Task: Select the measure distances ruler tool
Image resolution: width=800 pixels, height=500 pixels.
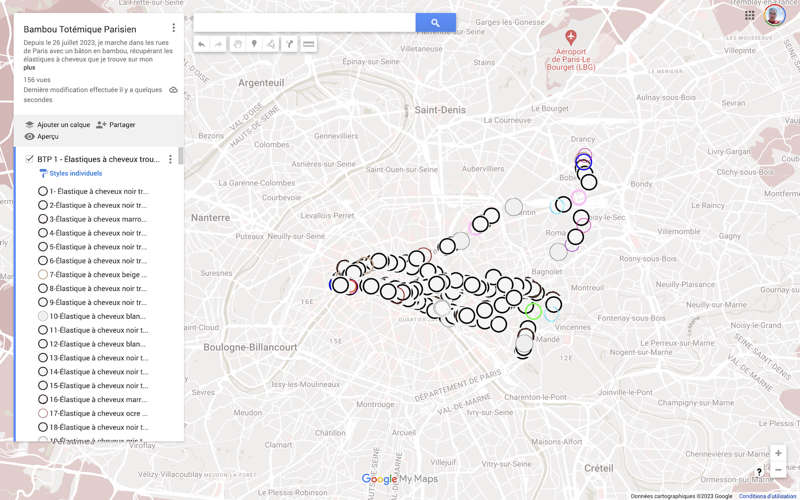Action: (x=309, y=44)
